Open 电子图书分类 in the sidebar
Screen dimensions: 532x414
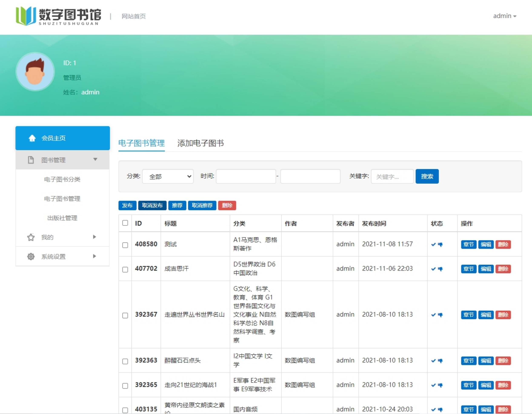pyautogui.click(x=62, y=179)
